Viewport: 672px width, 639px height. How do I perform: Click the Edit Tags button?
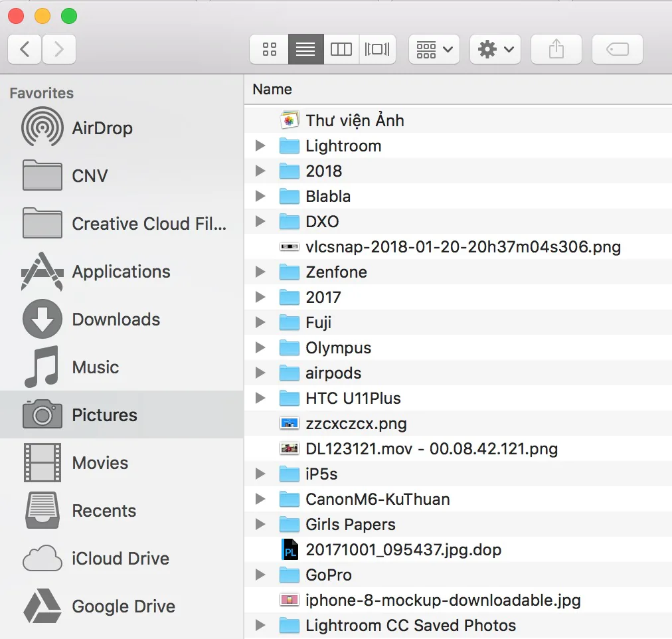point(617,49)
